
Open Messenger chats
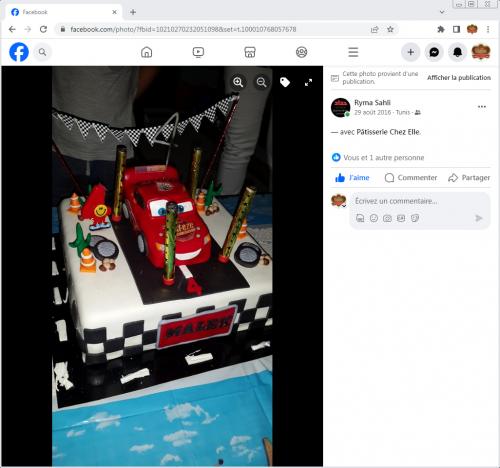tap(434, 52)
